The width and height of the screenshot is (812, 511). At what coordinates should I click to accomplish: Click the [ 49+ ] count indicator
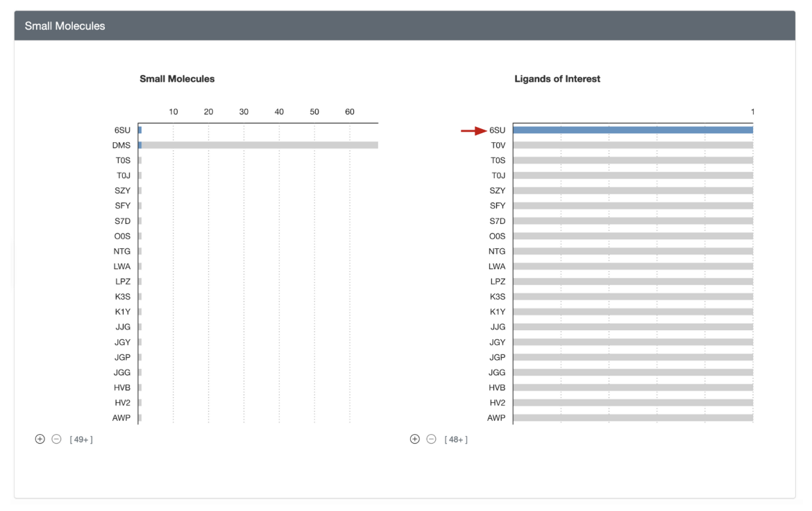pos(81,440)
